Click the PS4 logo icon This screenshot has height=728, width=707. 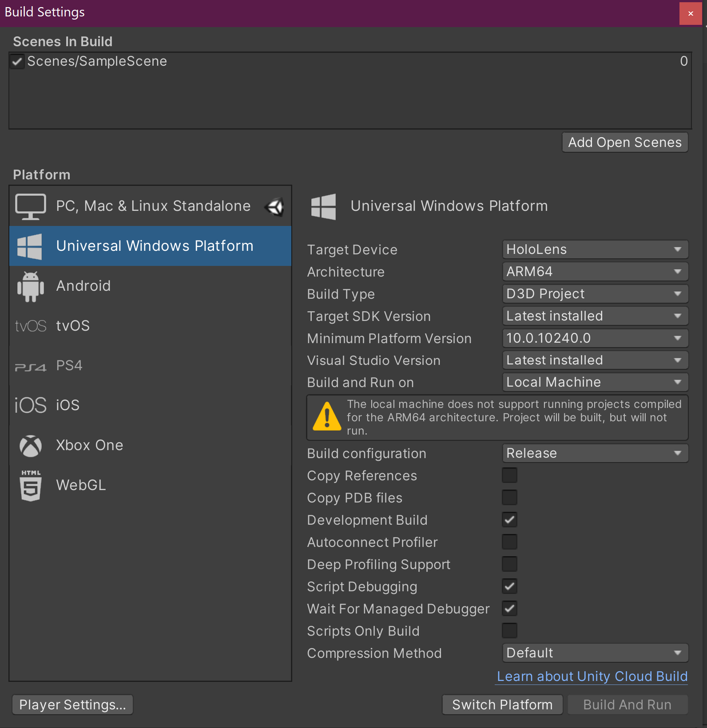(30, 367)
